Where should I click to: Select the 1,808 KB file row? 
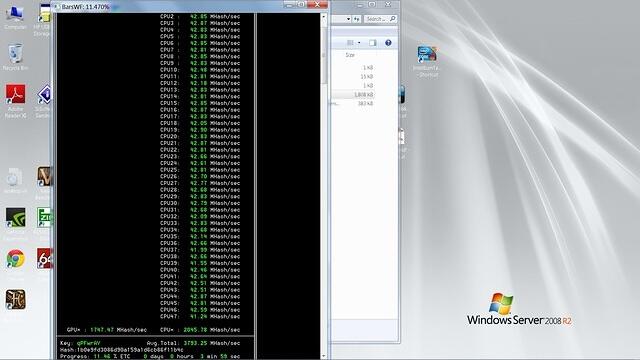[x=353, y=95]
